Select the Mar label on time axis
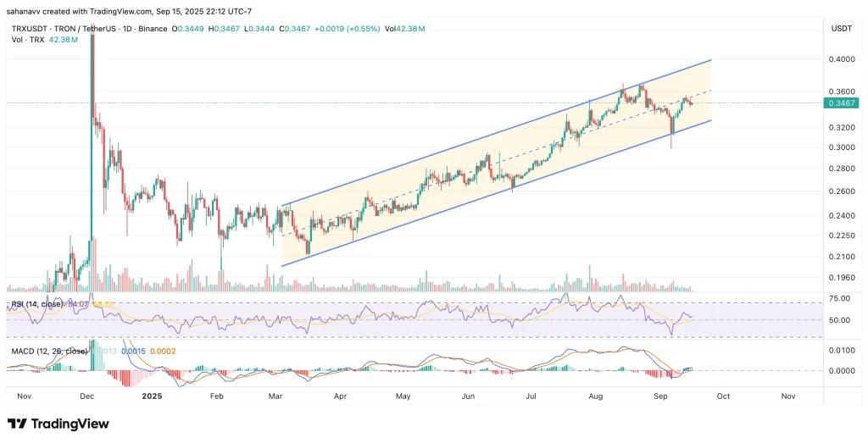Image resolution: width=868 pixels, height=443 pixels. [x=277, y=396]
